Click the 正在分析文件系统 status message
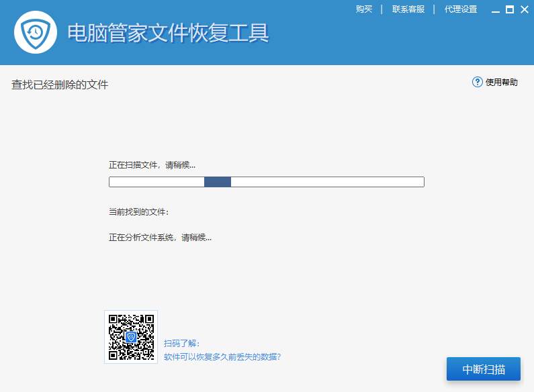This screenshot has height=392, width=534. coord(160,238)
